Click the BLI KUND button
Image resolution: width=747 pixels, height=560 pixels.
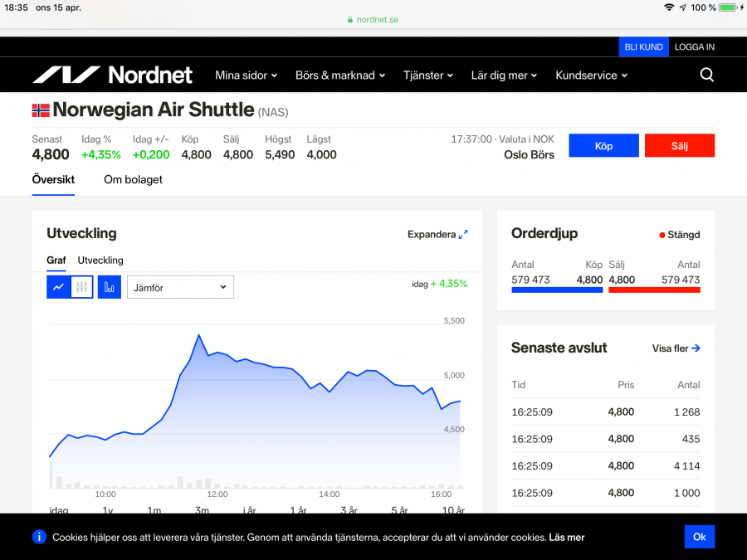click(643, 46)
